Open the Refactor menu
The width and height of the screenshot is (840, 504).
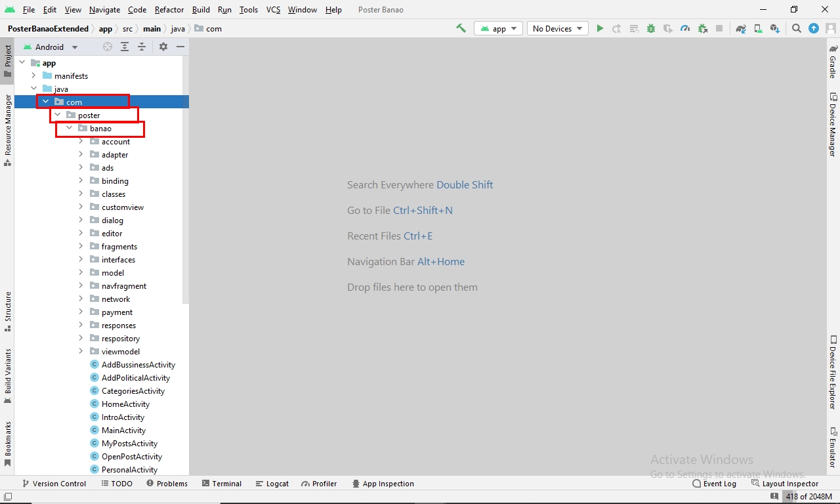(x=169, y=10)
